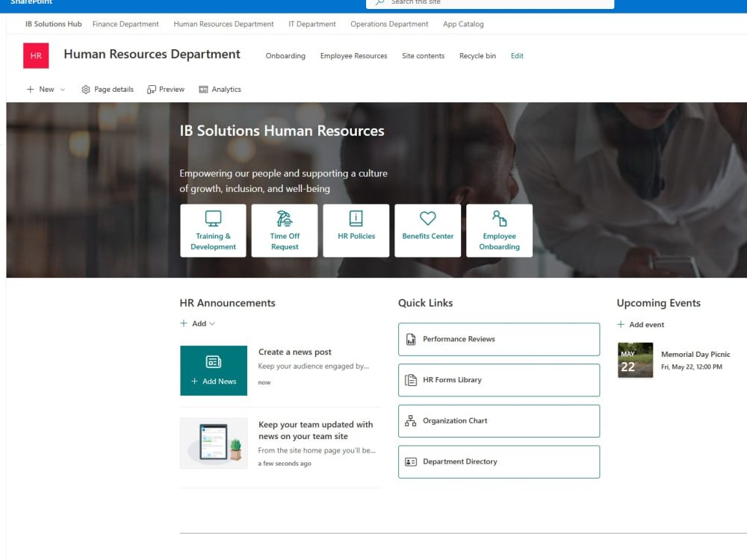747x560 pixels.
Task: Click plus icon next to Add event
Action: [621, 324]
